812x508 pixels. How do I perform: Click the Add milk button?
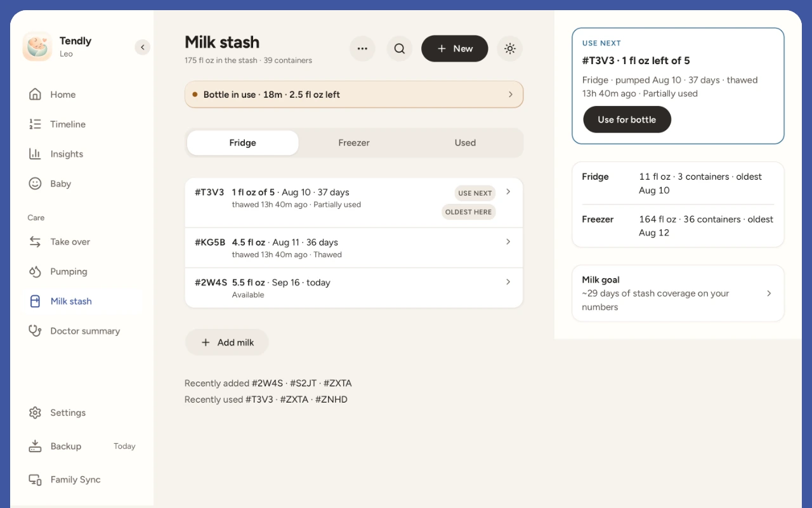[x=227, y=342]
